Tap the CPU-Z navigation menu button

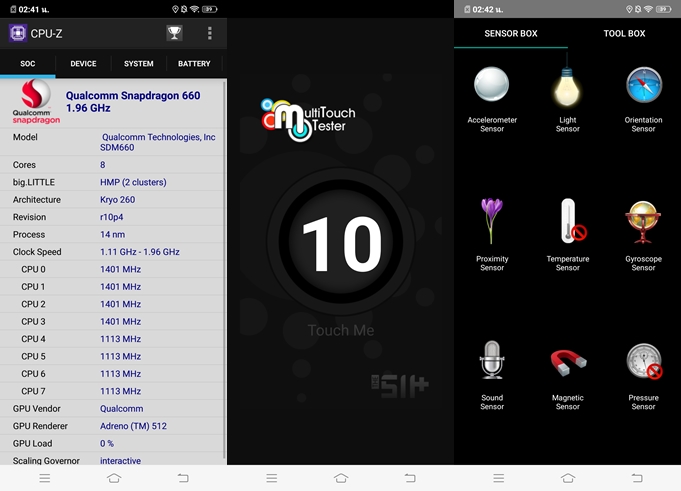(x=45, y=478)
